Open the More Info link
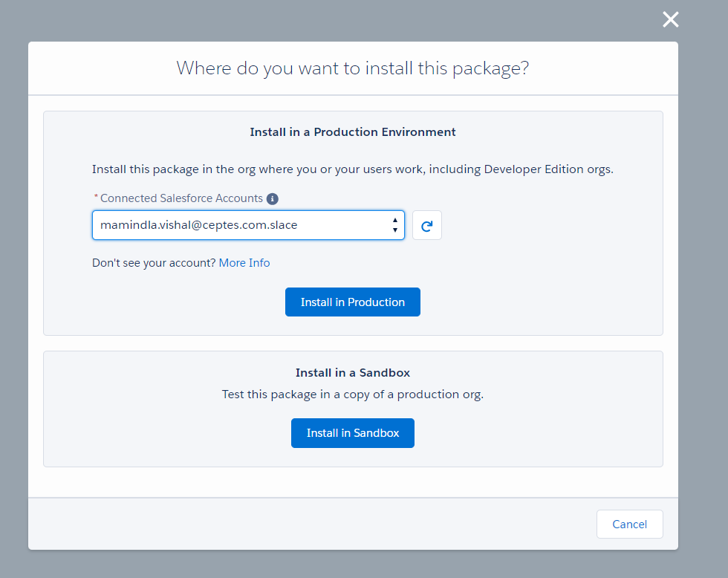The width and height of the screenshot is (728, 578). point(244,263)
